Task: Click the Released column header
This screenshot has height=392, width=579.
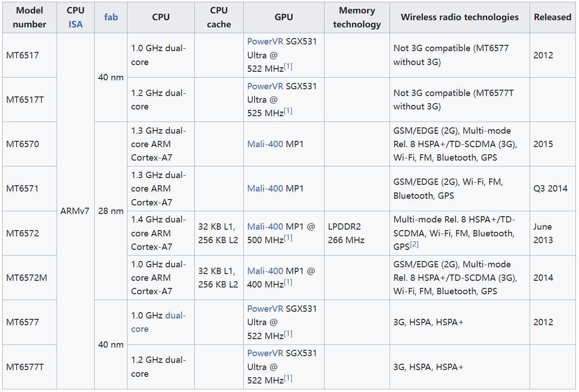Action: (x=553, y=17)
